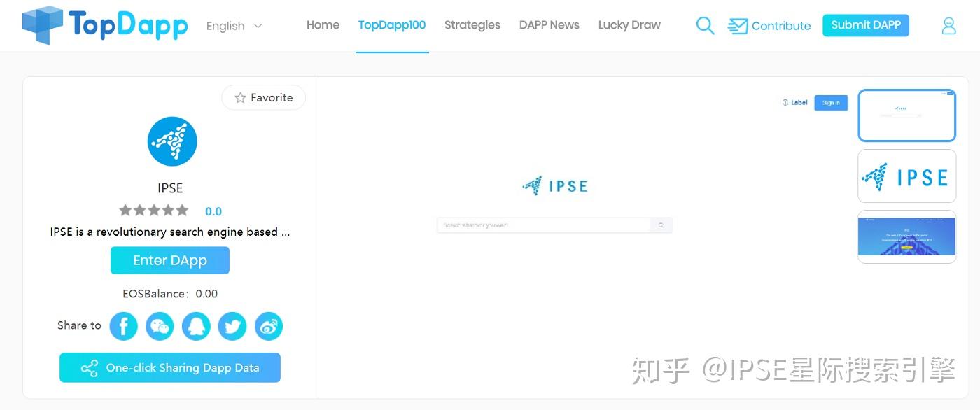
Task: Toggle Favorite for IPSE
Action: tap(263, 97)
